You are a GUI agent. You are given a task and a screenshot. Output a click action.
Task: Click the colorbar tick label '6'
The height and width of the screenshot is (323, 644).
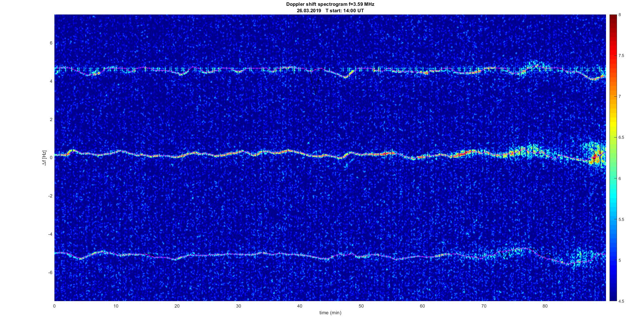pos(620,178)
